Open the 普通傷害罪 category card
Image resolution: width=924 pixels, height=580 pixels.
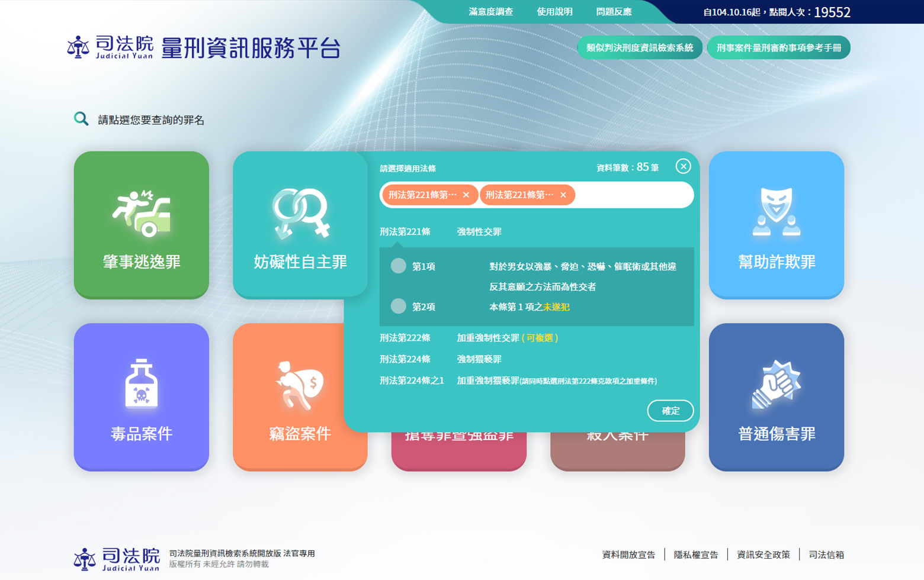(776, 397)
